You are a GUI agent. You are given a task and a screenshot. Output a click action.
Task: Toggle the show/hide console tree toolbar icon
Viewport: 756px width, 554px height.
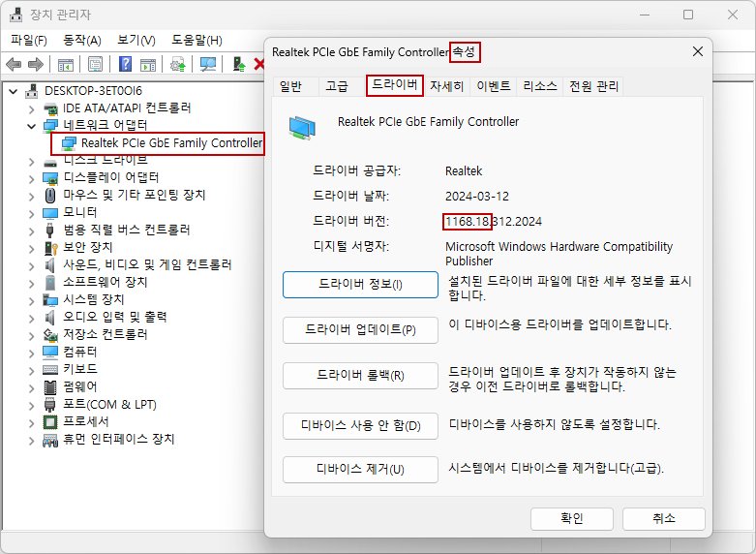coord(66,64)
